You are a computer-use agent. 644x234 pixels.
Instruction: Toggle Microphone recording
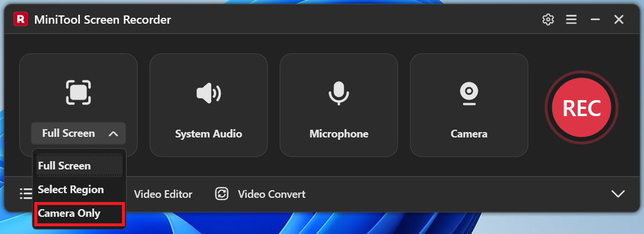(x=339, y=105)
